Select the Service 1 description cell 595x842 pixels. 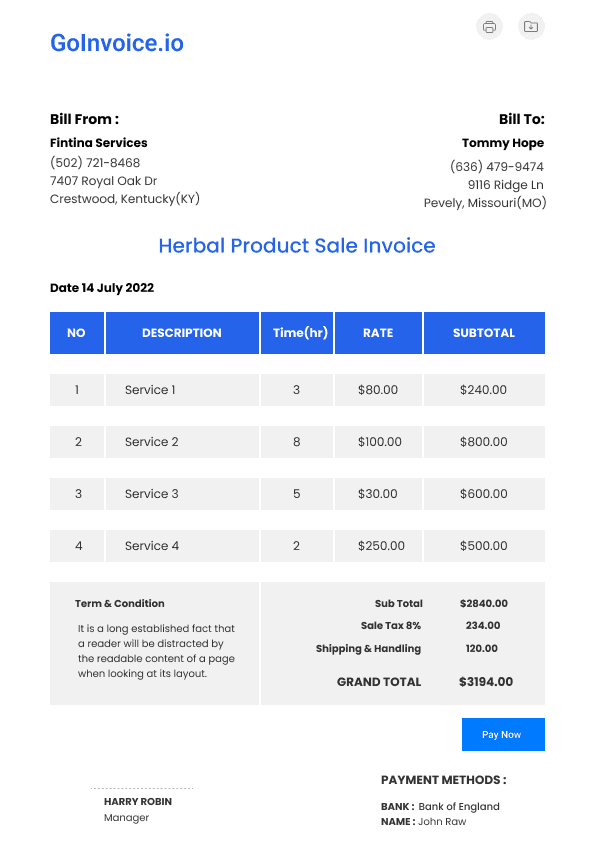point(182,390)
